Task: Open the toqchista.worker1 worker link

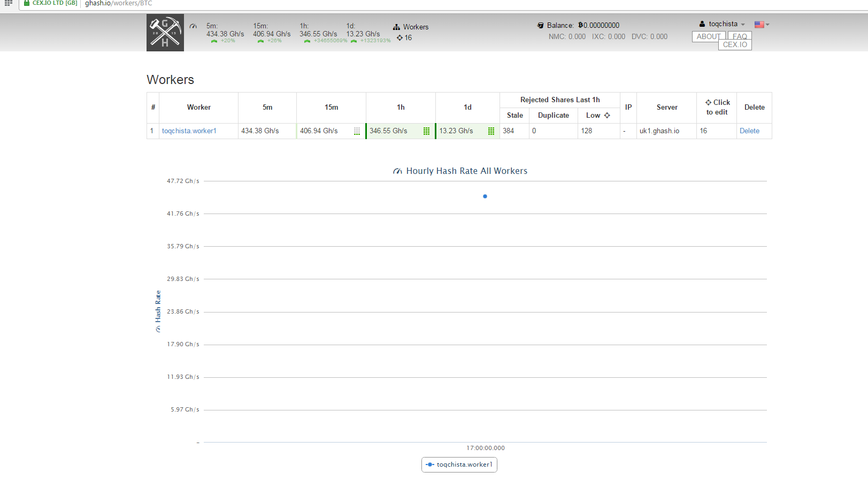Action: pos(189,131)
